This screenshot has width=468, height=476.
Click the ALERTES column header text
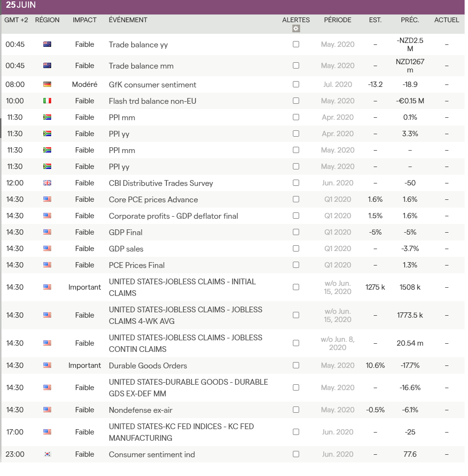point(296,20)
